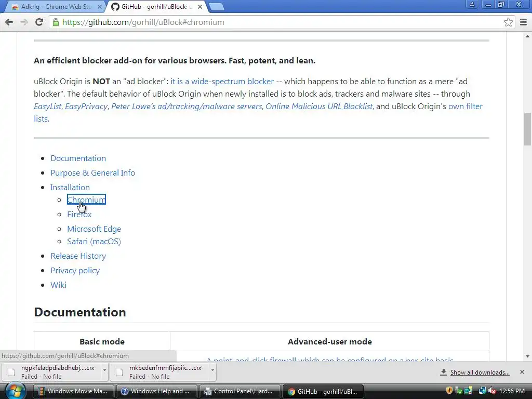Open the 'it is a wide-spectrum blocker' link
Screen dimensions: 532x399
point(222,82)
